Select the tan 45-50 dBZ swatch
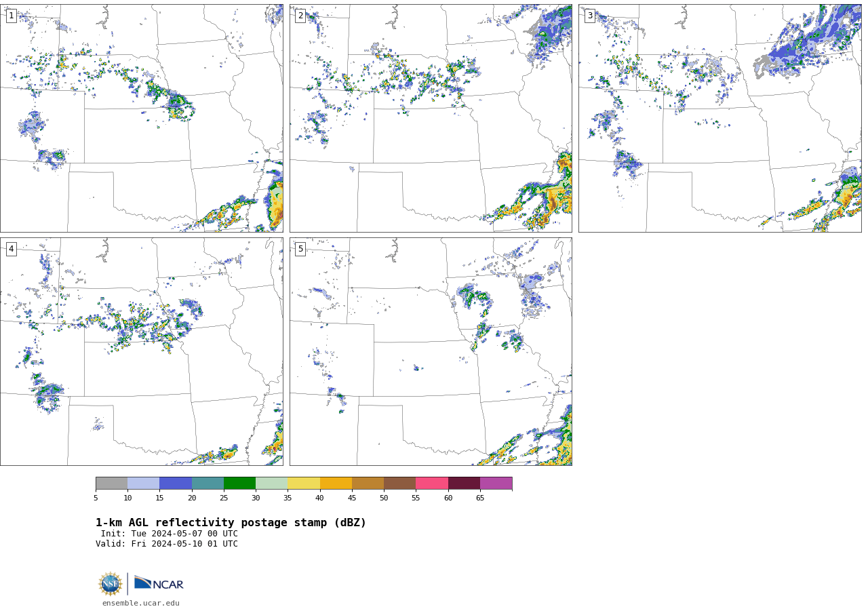The height and width of the screenshot is (611, 868). pos(368,484)
